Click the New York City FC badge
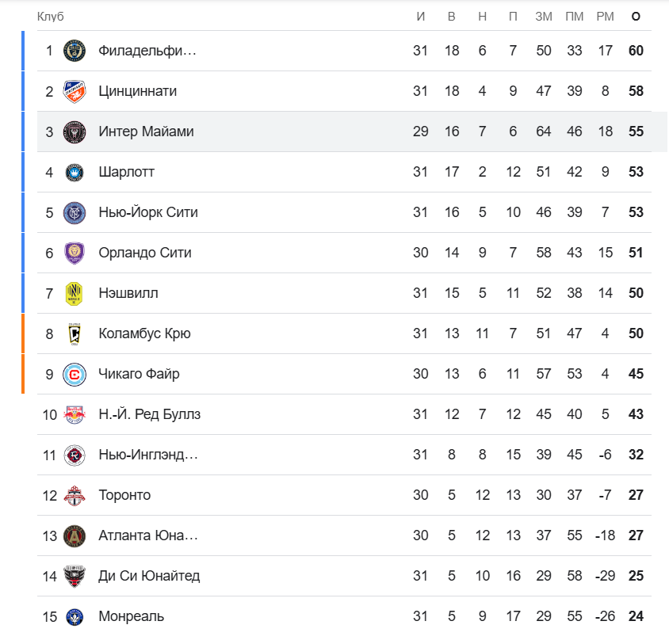Viewport: 669px width, 644px height. click(x=75, y=213)
